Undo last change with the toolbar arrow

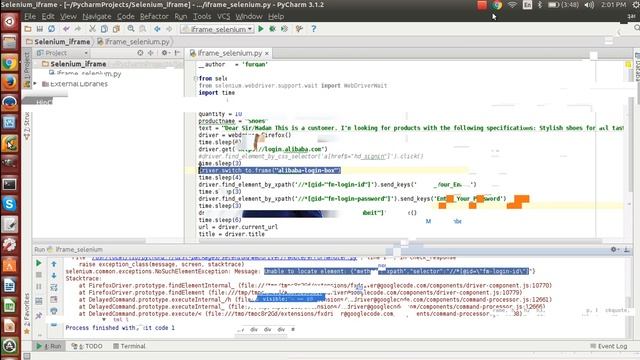(66, 29)
